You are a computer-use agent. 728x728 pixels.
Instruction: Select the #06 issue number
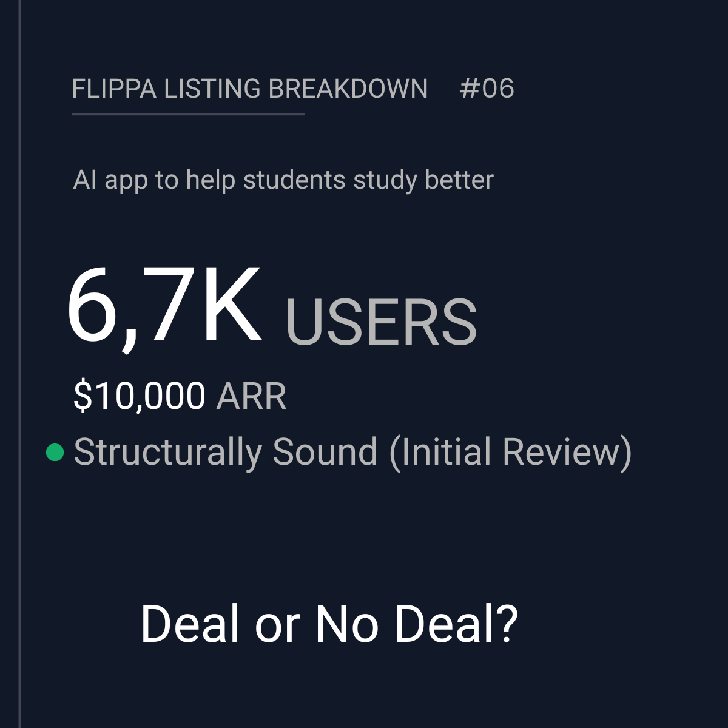487,89
